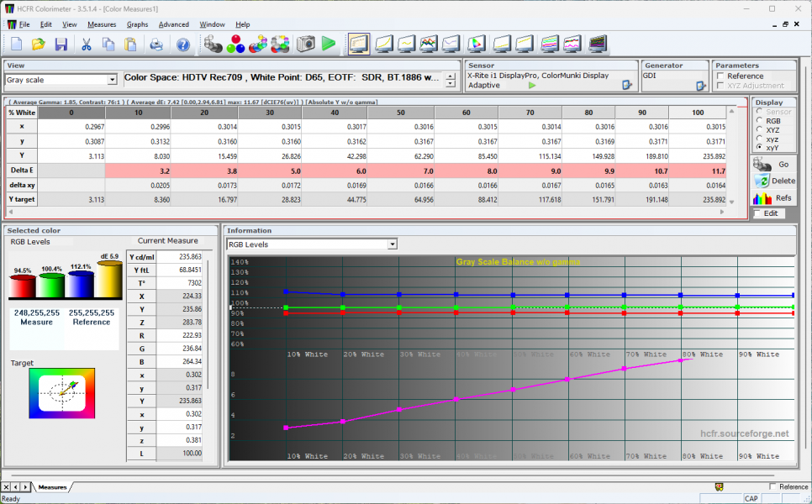Click the Generator configuration icon

(701, 86)
